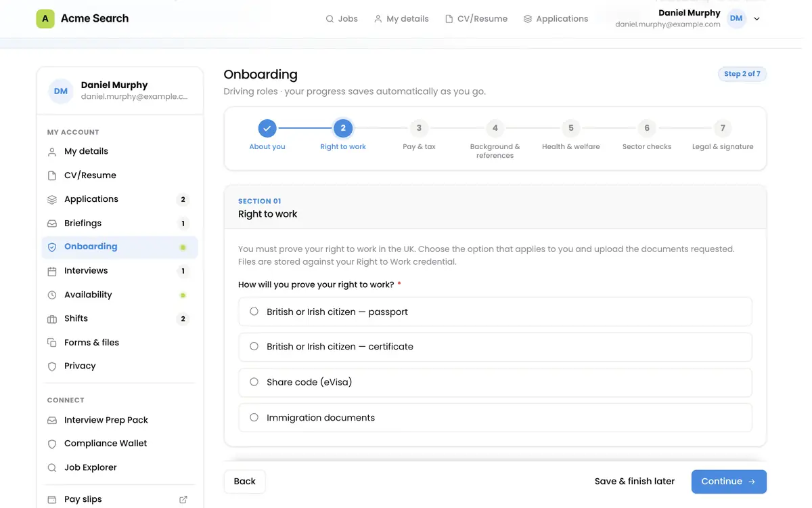The width and height of the screenshot is (812, 508).
Task: Click the CONNECT sidebar heading
Action: click(x=66, y=400)
